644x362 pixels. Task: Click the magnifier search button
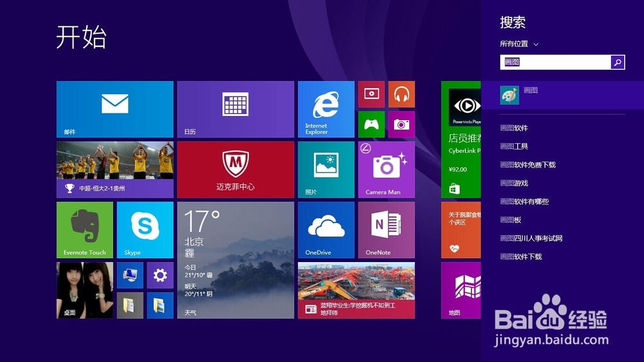618,62
